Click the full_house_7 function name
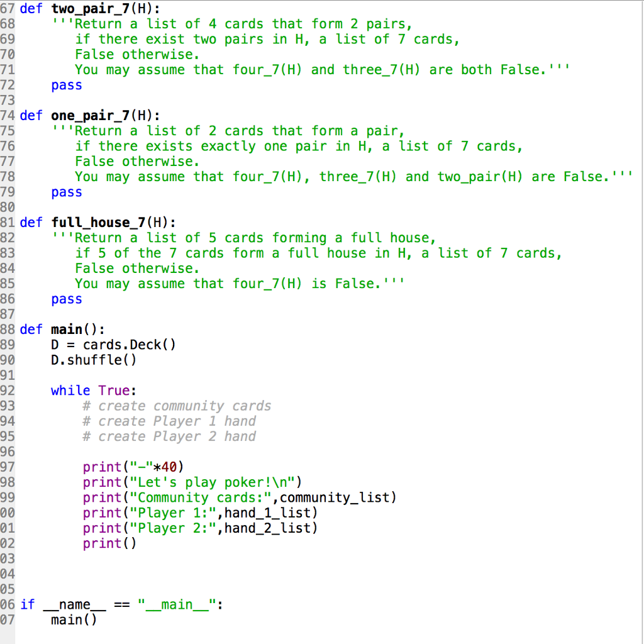Screen dimensions: 644x644 click(x=94, y=223)
